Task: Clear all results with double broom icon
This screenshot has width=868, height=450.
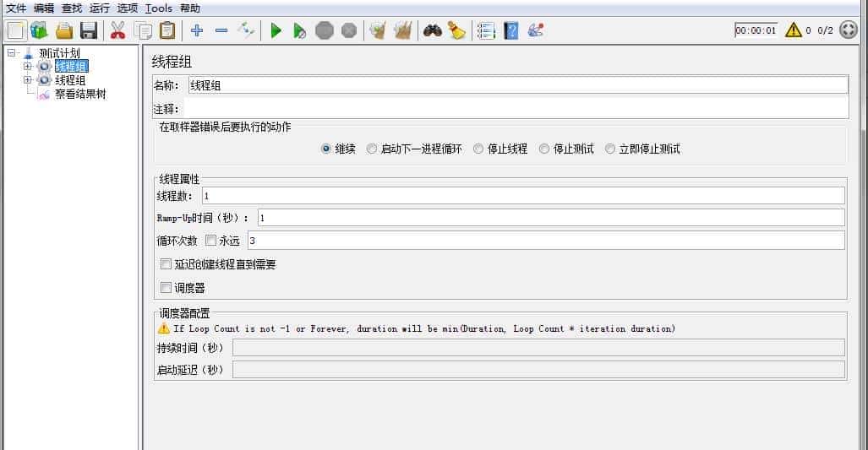Action: click(403, 30)
